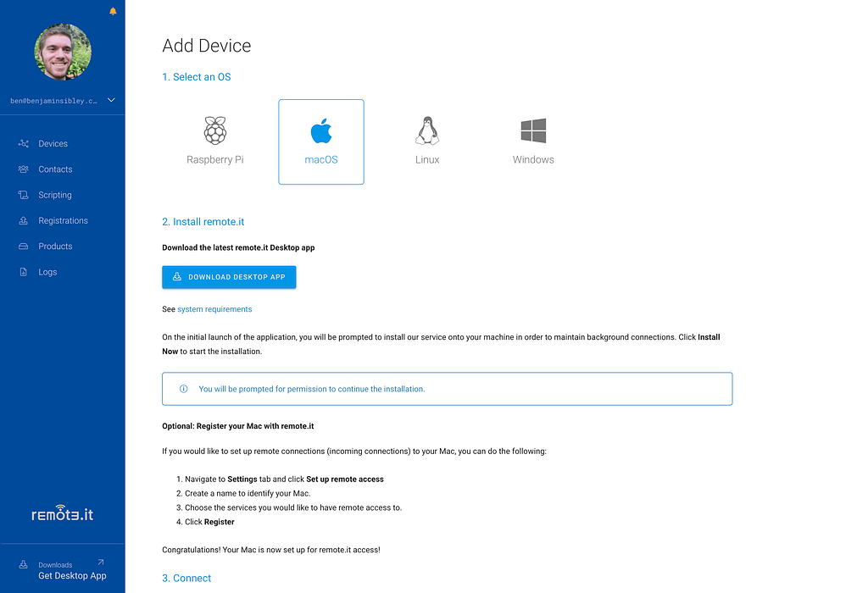Viewport: 868px width, 593px height.
Task: Click the info icon in installation notice
Action: tap(184, 389)
